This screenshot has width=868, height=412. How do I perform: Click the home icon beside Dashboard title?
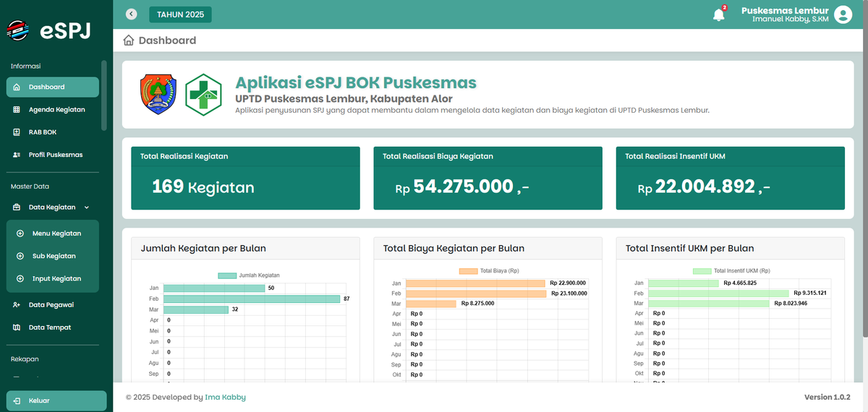[x=129, y=40]
